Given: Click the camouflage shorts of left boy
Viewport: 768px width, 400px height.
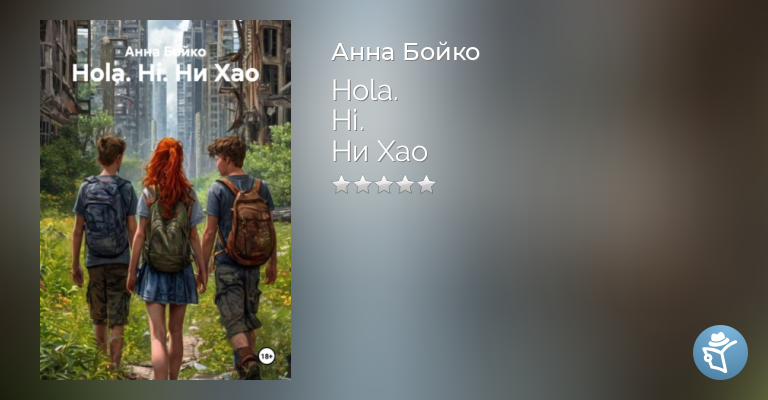Looking at the screenshot, I should [108, 294].
